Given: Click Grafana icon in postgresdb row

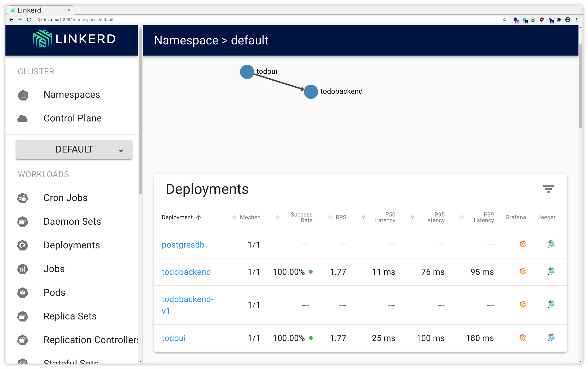Looking at the screenshot, I should [522, 244].
